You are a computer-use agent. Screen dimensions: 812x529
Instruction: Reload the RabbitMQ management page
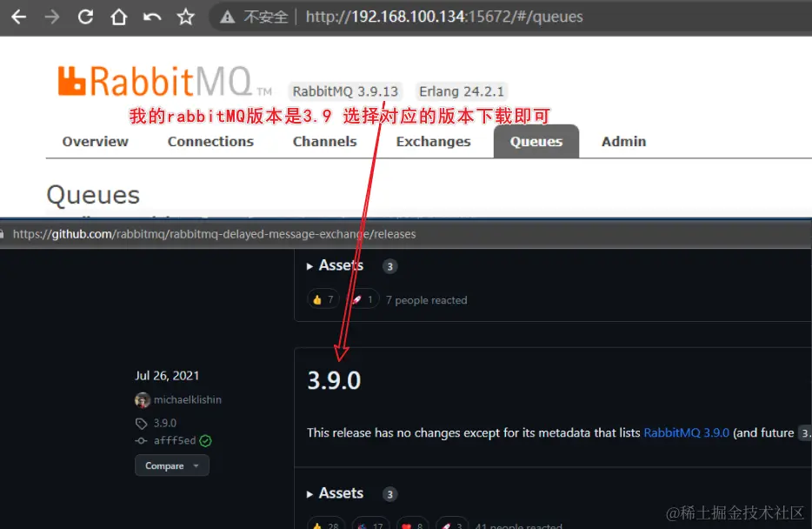[85, 17]
